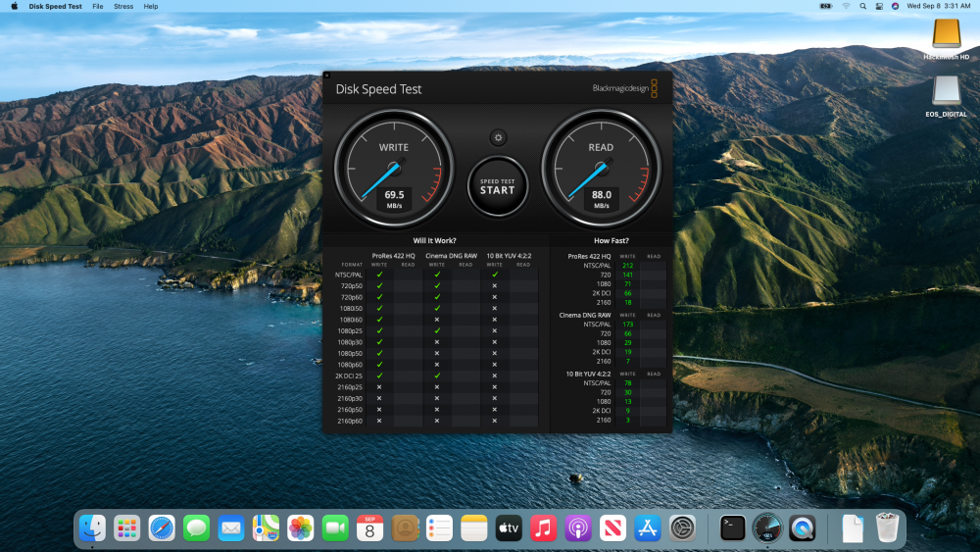Open Music from the Dock
980x552 pixels.
(543, 528)
